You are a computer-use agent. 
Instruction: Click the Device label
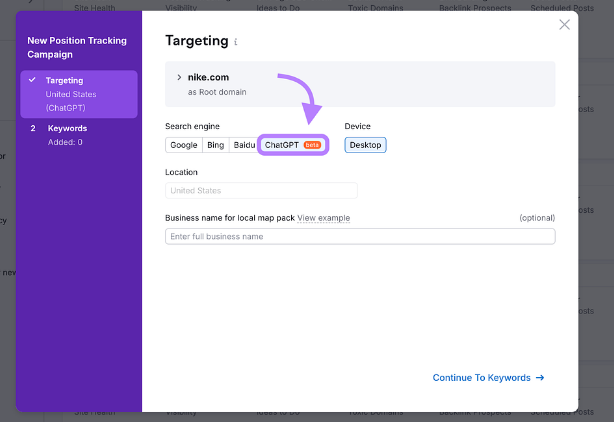coord(358,126)
